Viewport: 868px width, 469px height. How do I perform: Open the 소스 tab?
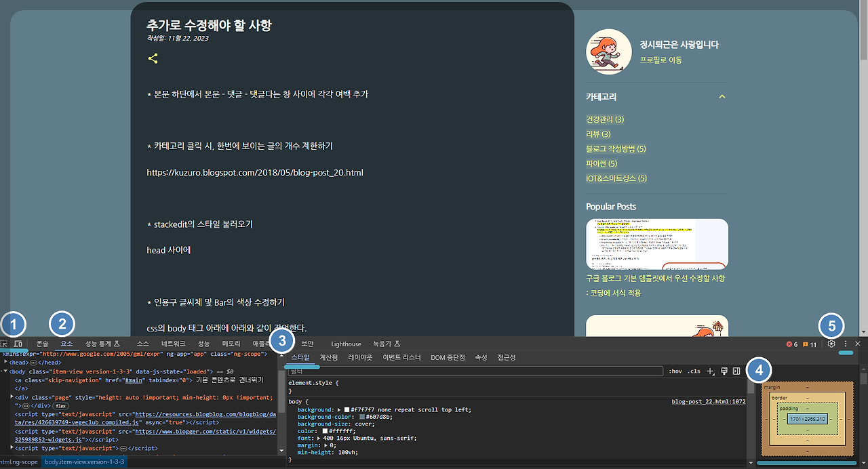(142, 344)
